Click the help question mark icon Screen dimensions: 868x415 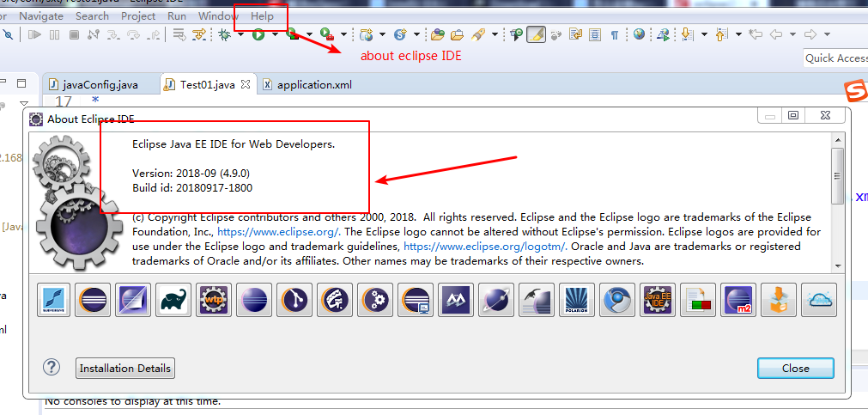(51, 367)
